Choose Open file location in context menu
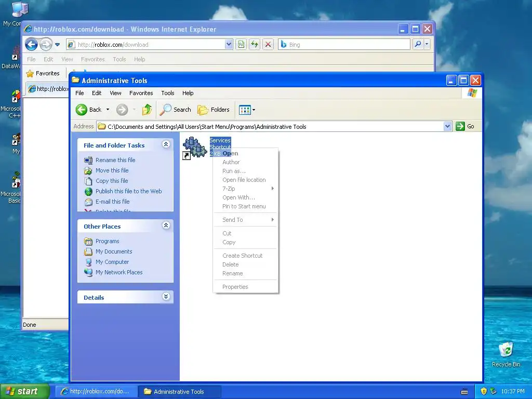The height and width of the screenshot is (399, 532). point(245,180)
